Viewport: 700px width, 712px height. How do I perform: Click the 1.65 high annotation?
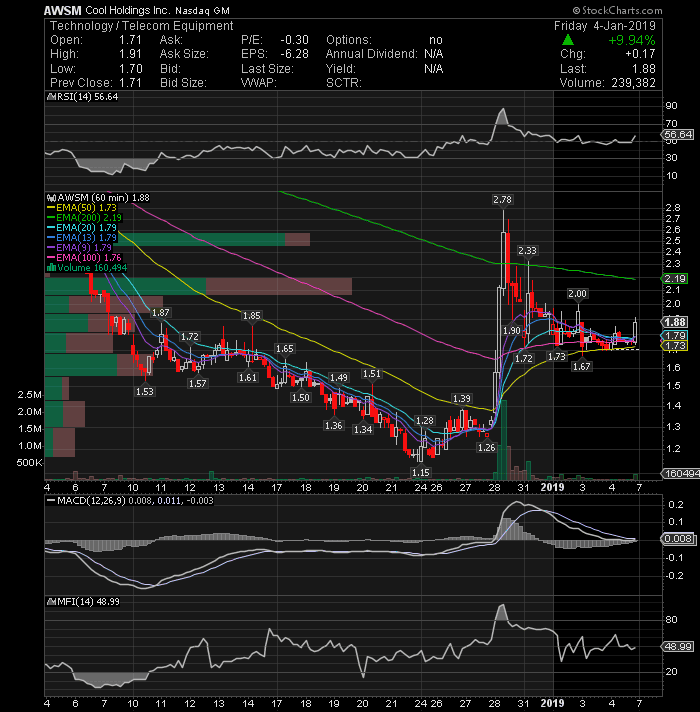tap(285, 349)
